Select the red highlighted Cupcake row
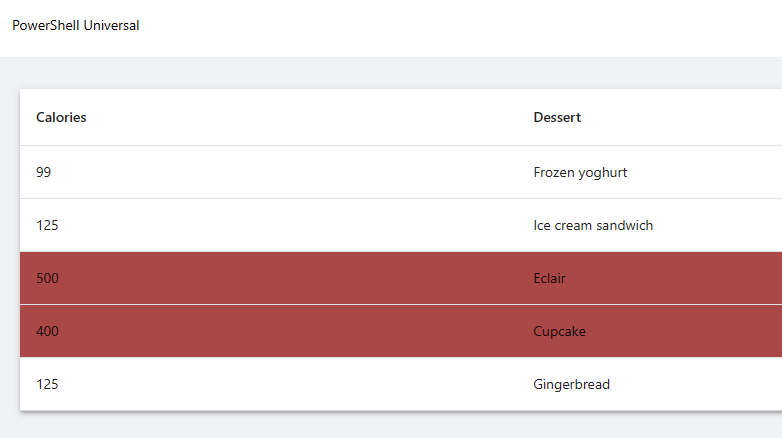Viewport: 782px width, 438px height. [300, 331]
